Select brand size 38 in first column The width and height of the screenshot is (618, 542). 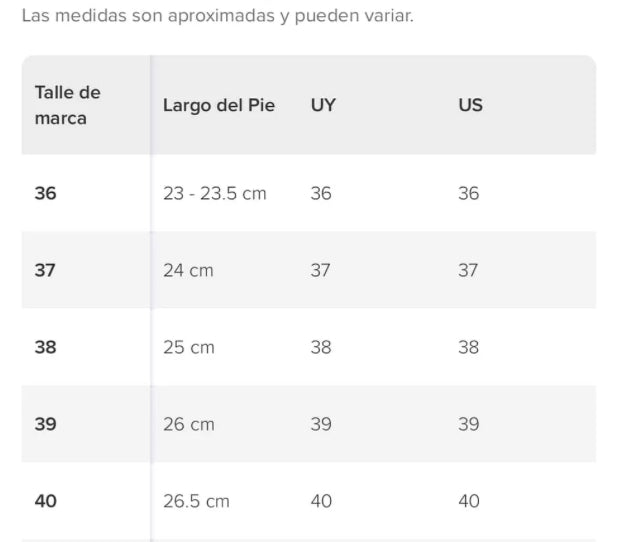46,347
